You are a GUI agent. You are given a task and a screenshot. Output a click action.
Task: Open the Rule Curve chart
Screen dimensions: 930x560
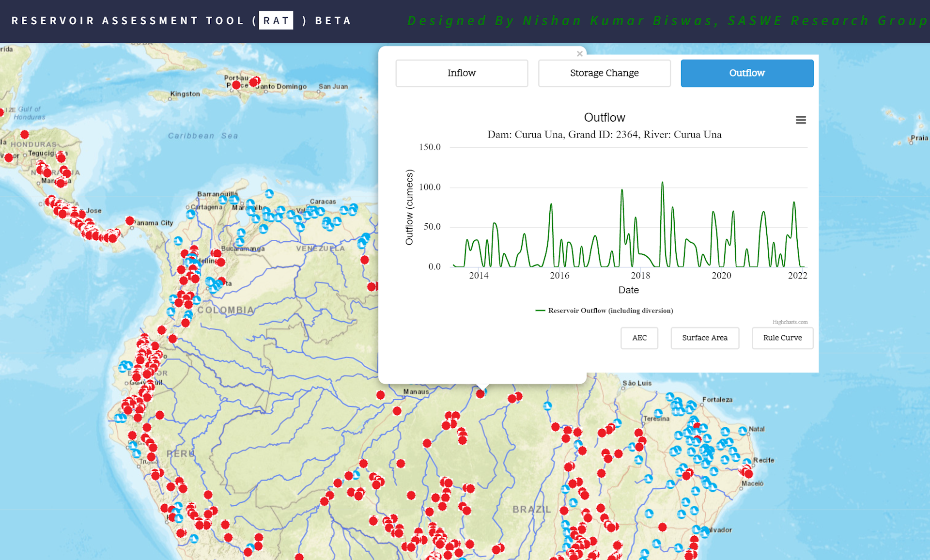(782, 338)
